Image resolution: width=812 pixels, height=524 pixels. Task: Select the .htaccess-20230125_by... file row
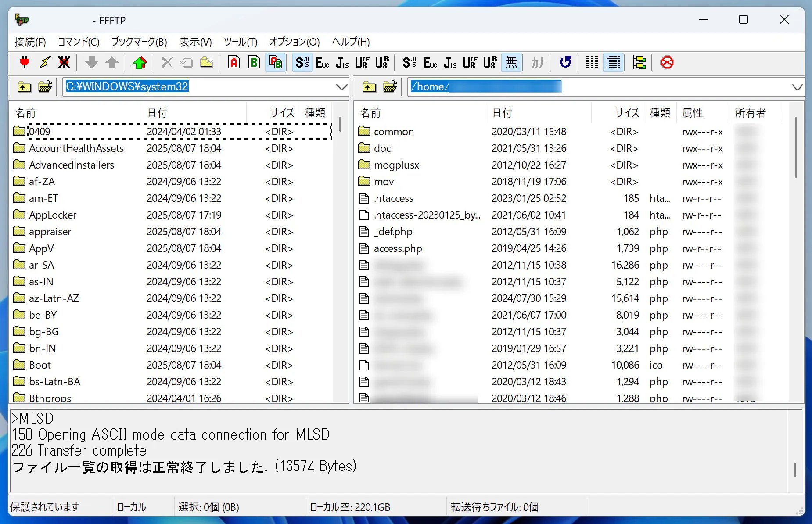point(571,215)
